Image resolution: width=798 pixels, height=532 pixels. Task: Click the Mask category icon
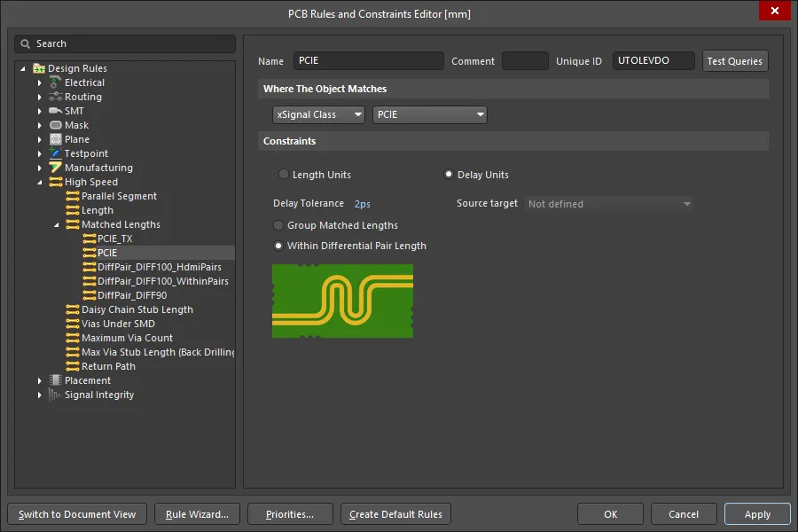click(56, 125)
